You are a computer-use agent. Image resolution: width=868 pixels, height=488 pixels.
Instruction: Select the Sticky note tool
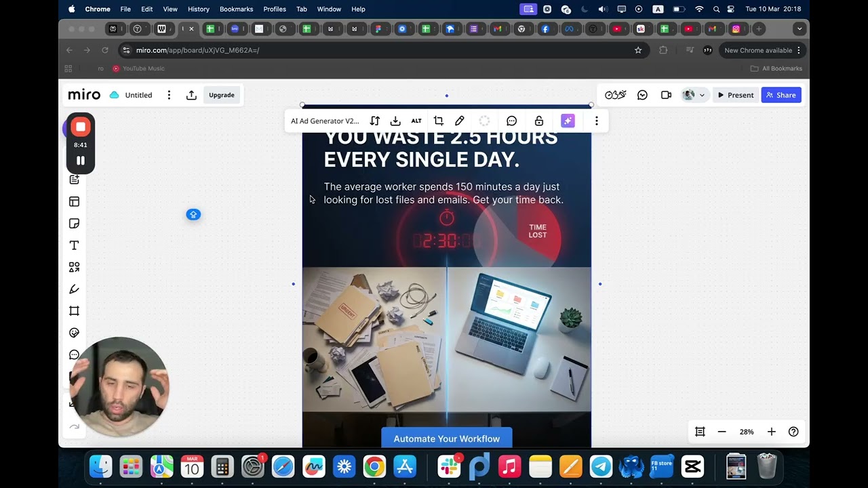point(75,224)
